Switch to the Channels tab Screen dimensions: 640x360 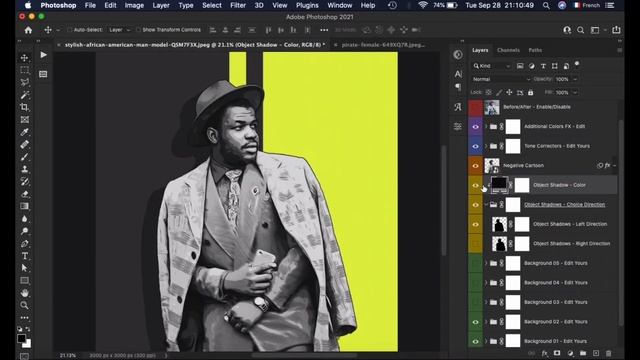(x=508, y=50)
